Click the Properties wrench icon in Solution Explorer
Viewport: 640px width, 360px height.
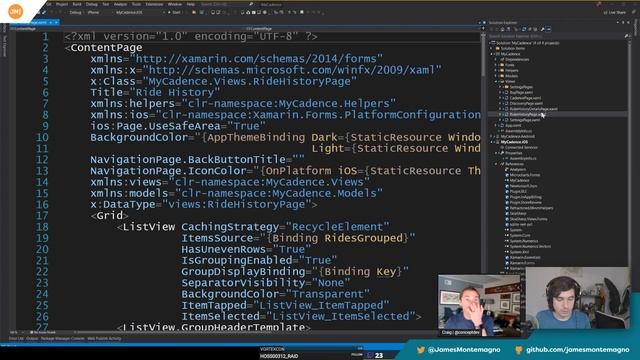point(542,29)
